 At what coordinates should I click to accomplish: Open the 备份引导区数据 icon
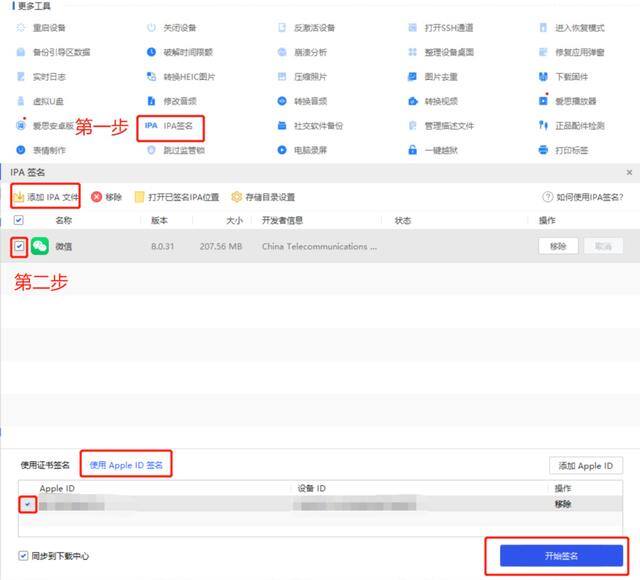(x=20, y=52)
